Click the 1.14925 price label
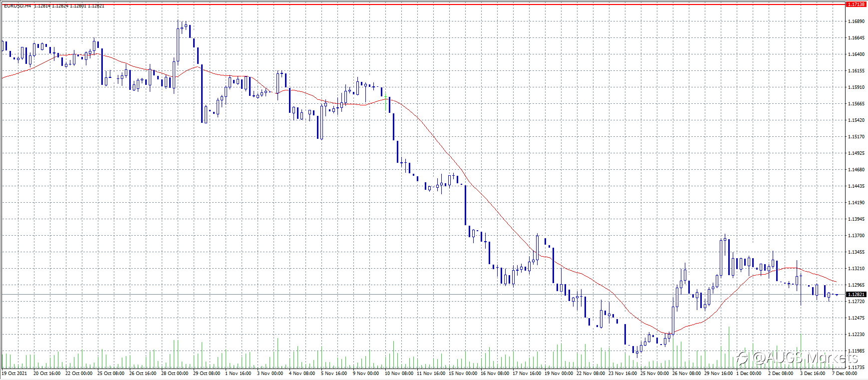 pos(857,153)
